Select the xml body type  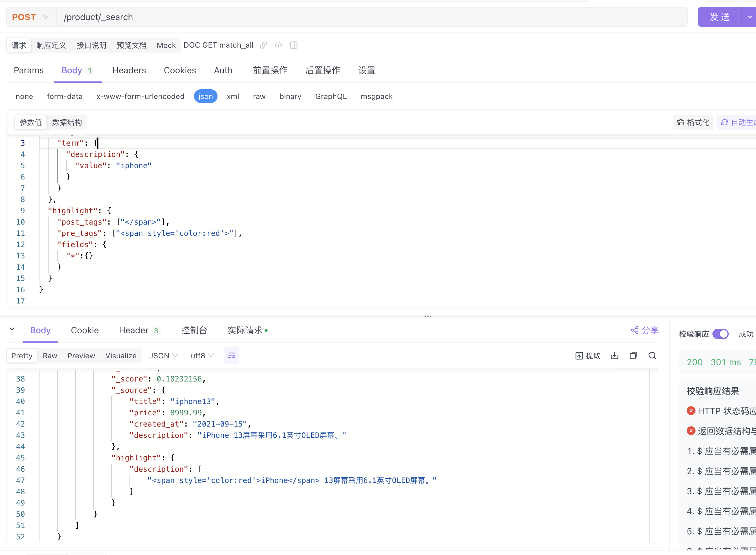(x=233, y=96)
